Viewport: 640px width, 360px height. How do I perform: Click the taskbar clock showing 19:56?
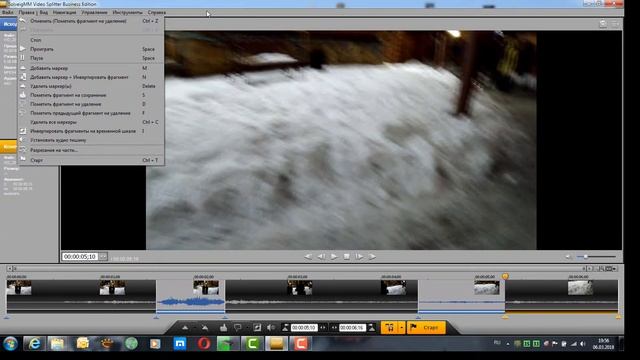click(x=603, y=344)
